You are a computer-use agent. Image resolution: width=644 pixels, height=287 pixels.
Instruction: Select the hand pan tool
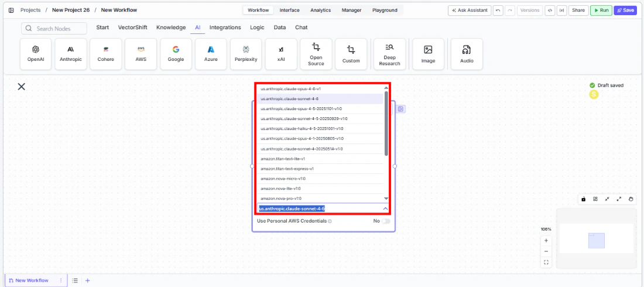tap(631, 199)
